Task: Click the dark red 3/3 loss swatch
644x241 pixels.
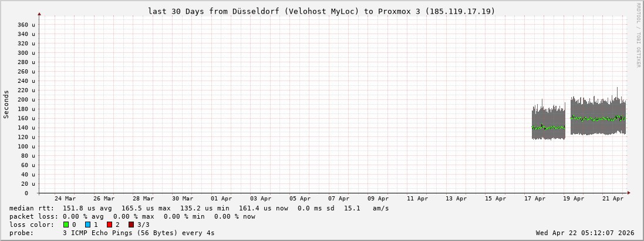Action: [x=131, y=225]
